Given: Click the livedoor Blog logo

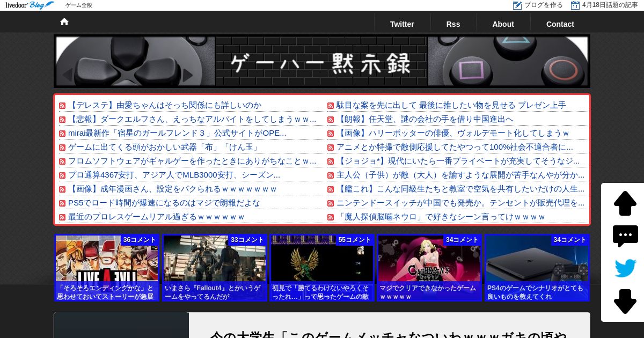Looking at the screenshot, I should [30, 5].
